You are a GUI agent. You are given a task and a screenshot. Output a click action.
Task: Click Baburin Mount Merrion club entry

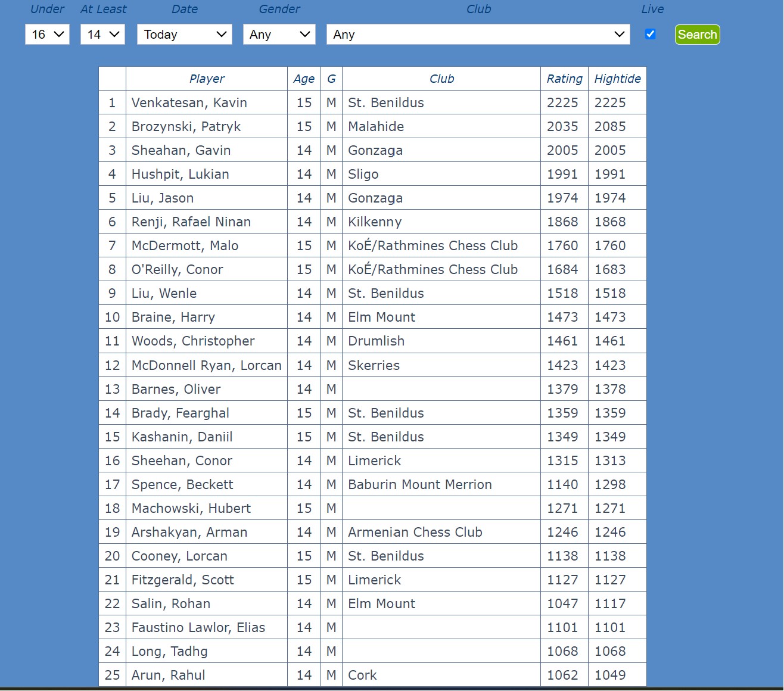(419, 484)
